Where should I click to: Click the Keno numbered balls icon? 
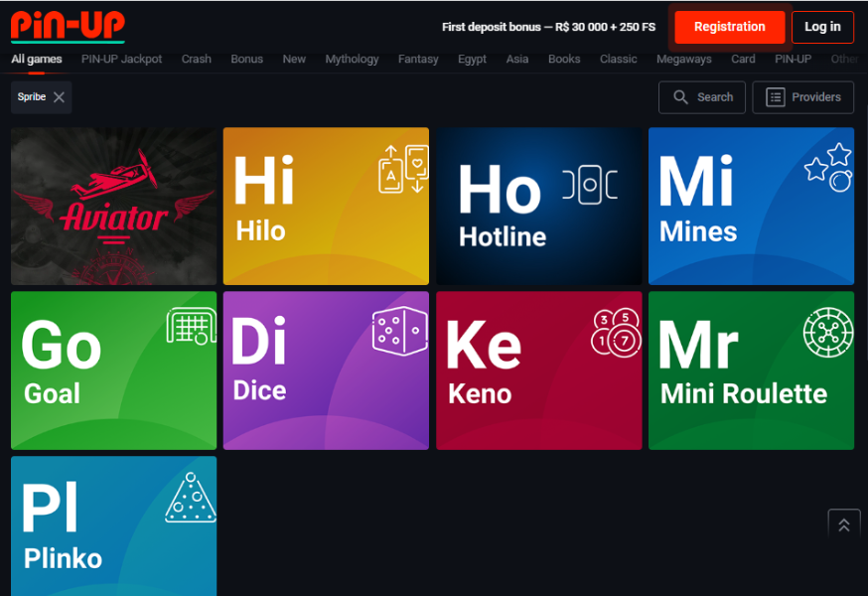coord(616,332)
